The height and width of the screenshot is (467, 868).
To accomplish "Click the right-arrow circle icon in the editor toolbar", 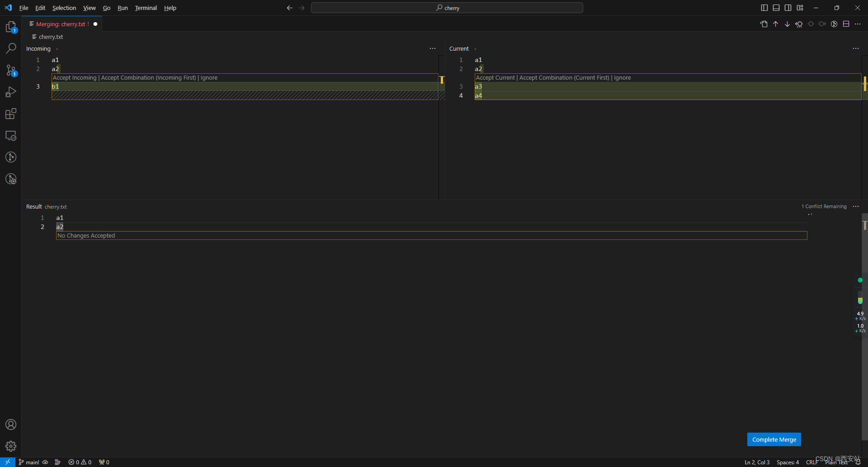I will click(x=823, y=24).
